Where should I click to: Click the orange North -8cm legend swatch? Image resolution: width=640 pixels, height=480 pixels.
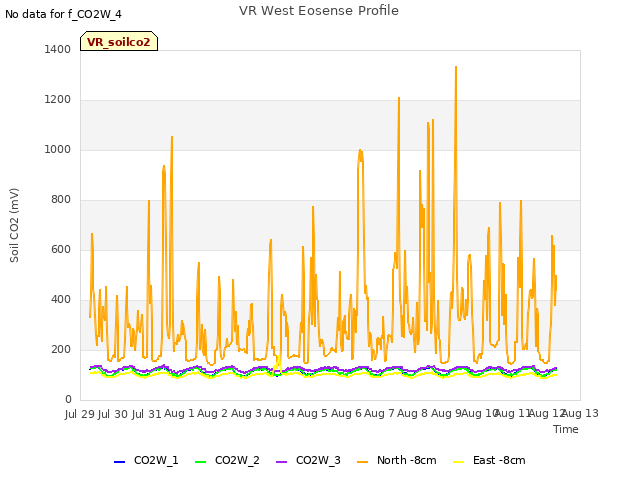pyautogui.click(x=362, y=462)
